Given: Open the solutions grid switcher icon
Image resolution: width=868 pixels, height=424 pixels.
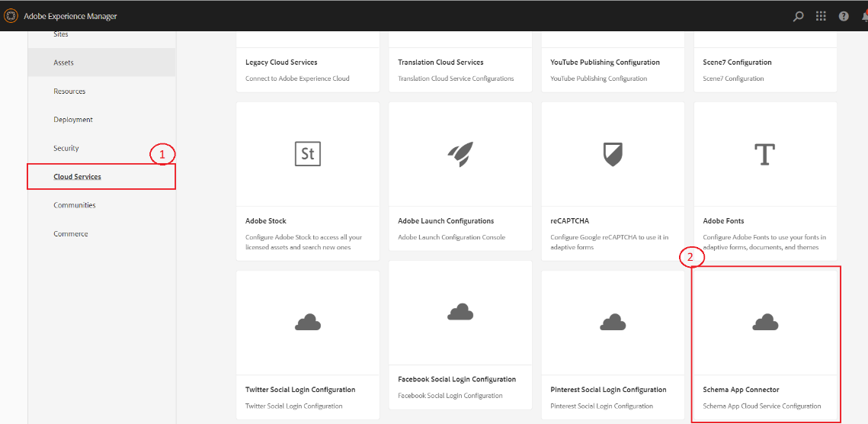Looking at the screenshot, I should tap(821, 16).
